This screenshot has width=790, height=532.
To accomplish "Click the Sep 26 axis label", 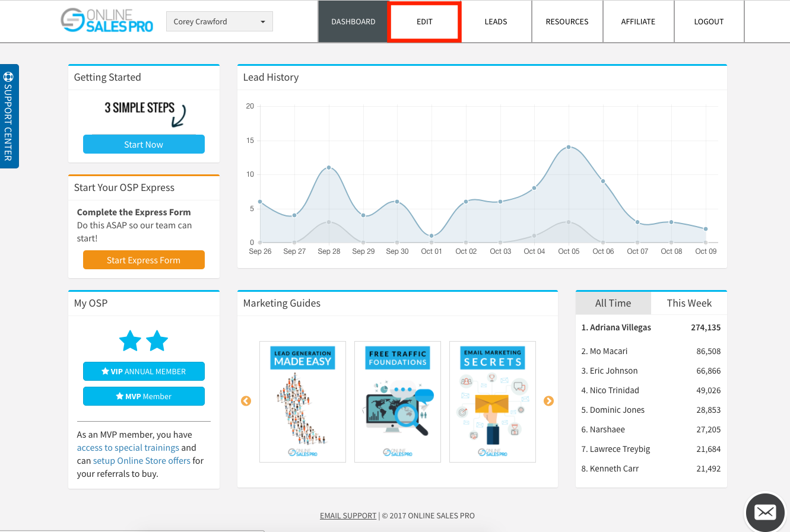I will pyautogui.click(x=260, y=251).
